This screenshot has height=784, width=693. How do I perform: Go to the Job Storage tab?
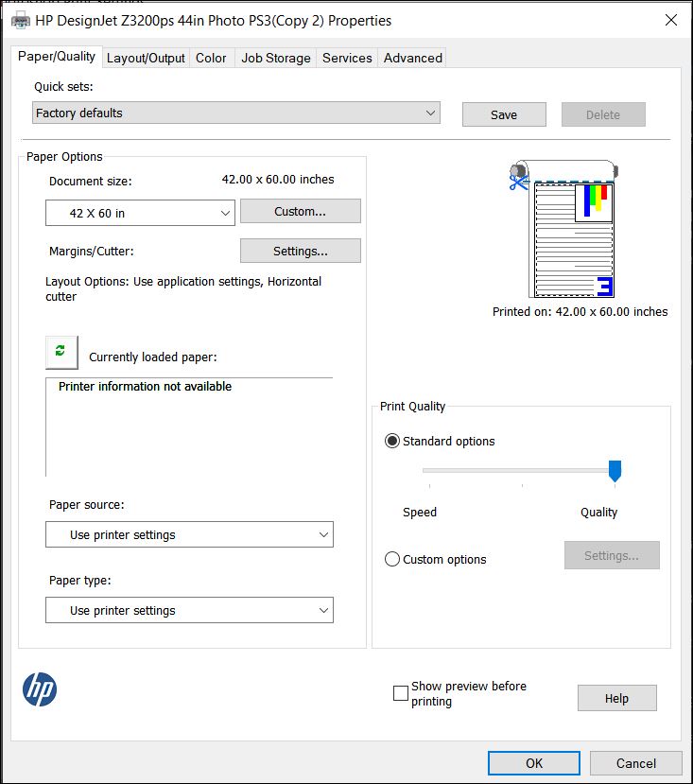(x=275, y=58)
